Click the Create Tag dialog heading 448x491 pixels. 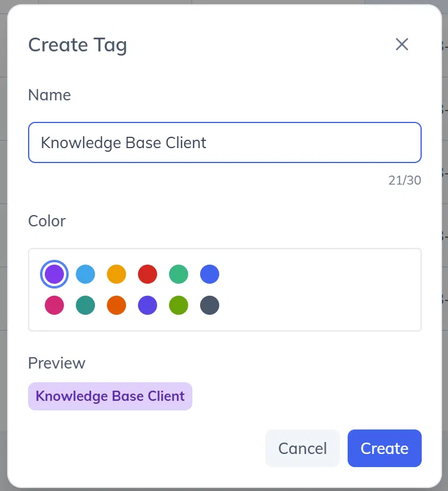[78, 45]
